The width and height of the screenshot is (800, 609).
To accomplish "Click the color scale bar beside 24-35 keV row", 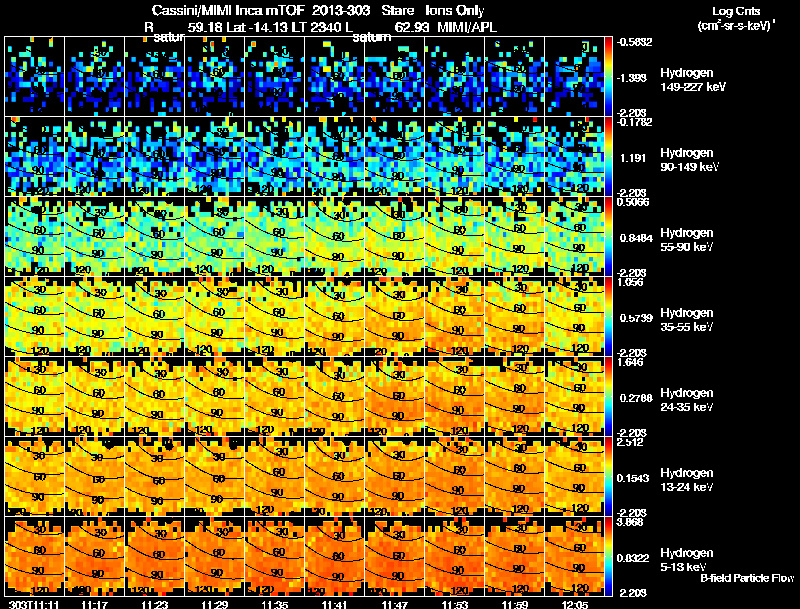I will tap(609, 396).
